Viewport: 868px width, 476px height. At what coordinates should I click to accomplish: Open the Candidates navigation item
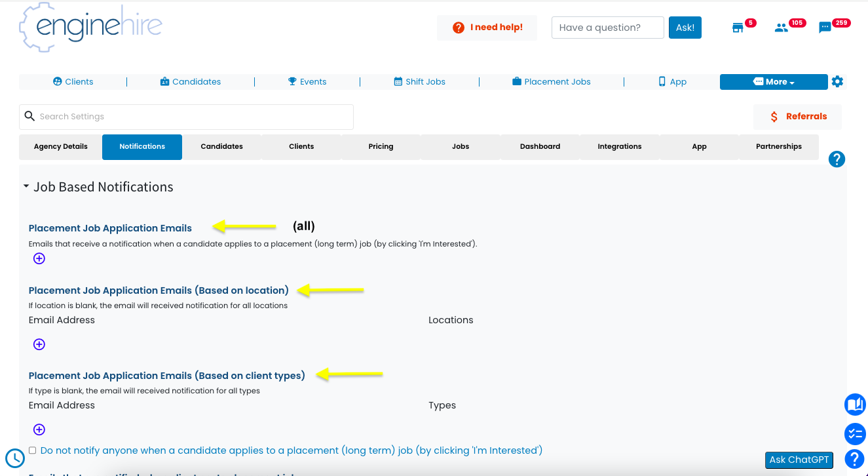pos(191,82)
